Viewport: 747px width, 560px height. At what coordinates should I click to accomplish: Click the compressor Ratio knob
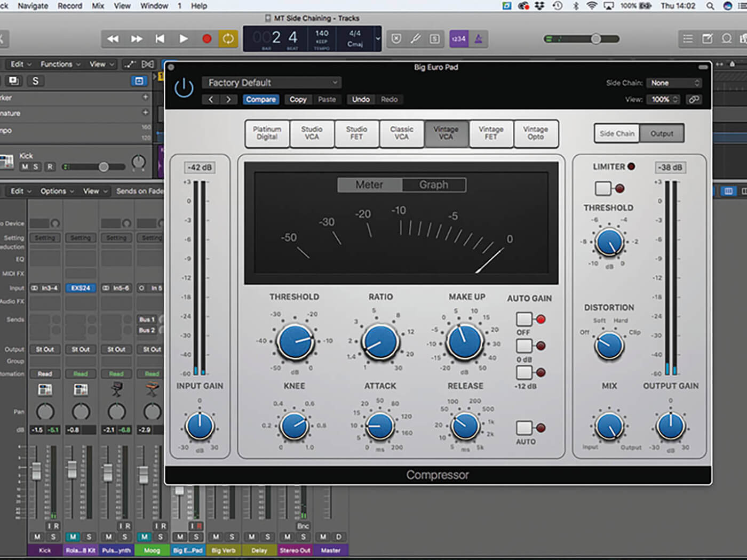tap(380, 341)
